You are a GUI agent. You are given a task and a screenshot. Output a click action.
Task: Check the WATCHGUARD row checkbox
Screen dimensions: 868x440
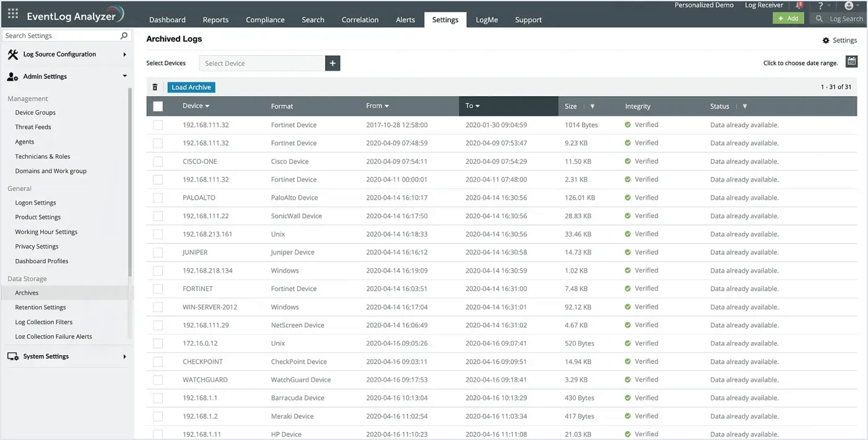coord(158,380)
